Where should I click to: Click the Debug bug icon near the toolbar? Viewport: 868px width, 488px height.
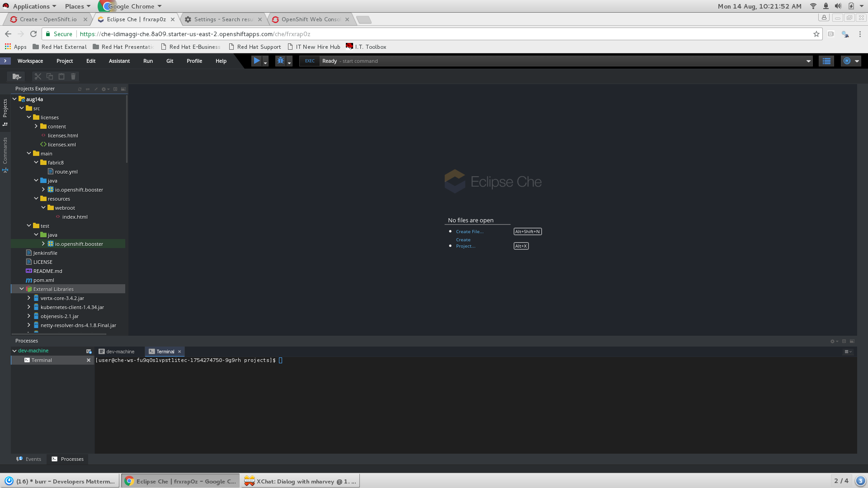pyautogui.click(x=280, y=60)
